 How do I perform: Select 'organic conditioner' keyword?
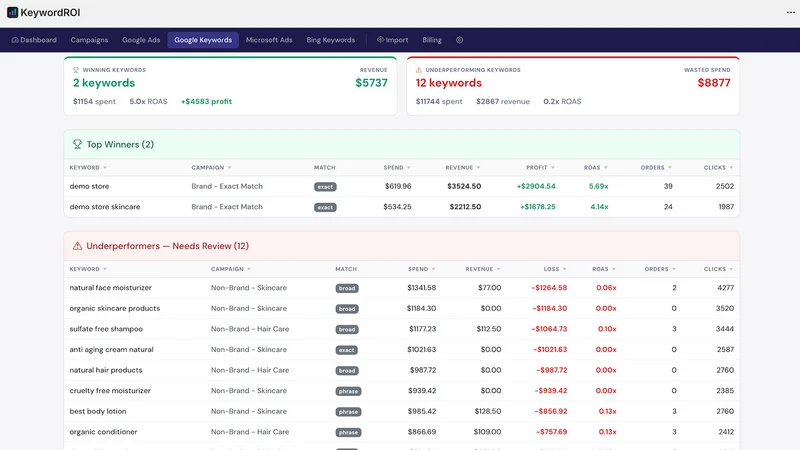pos(104,432)
